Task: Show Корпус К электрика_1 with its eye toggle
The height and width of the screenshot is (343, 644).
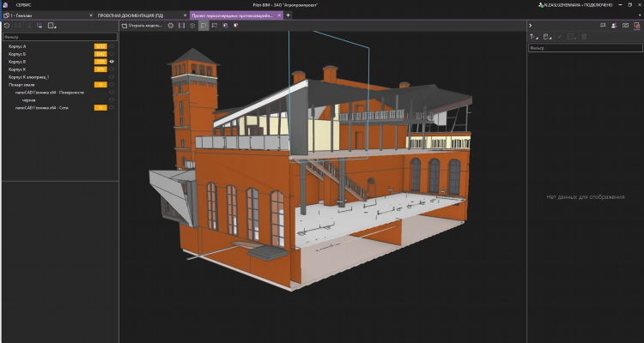Action: coord(112,76)
